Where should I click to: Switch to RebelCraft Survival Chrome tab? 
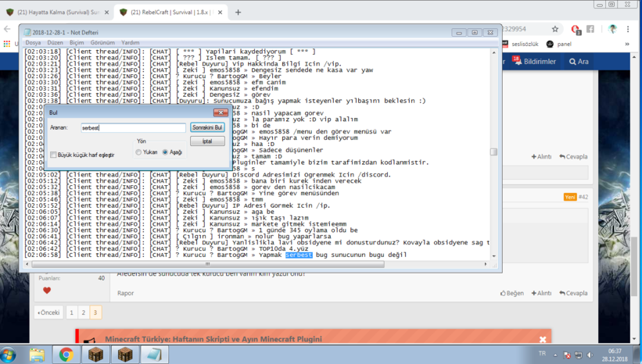click(x=170, y=12)
